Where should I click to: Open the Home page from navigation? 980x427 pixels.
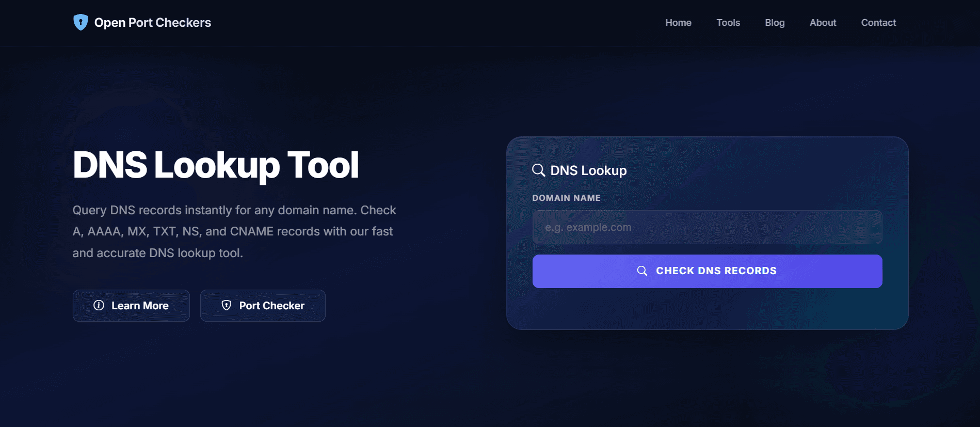point(678,23)
